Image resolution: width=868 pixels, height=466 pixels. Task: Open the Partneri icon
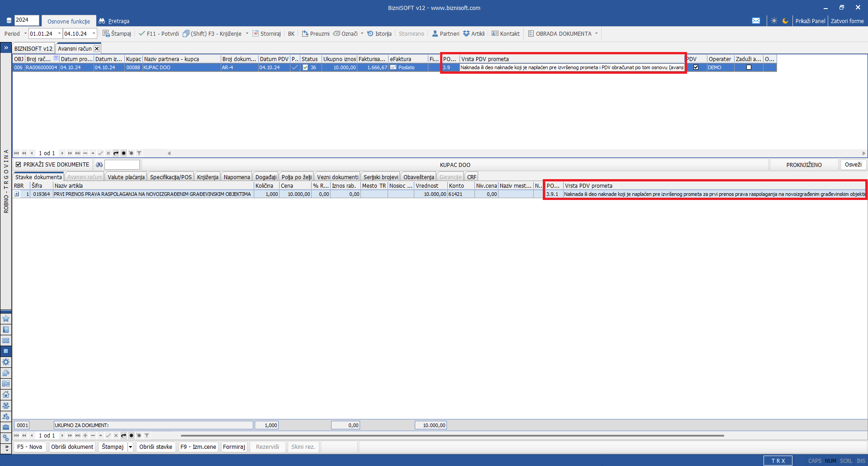pos(435,33)
